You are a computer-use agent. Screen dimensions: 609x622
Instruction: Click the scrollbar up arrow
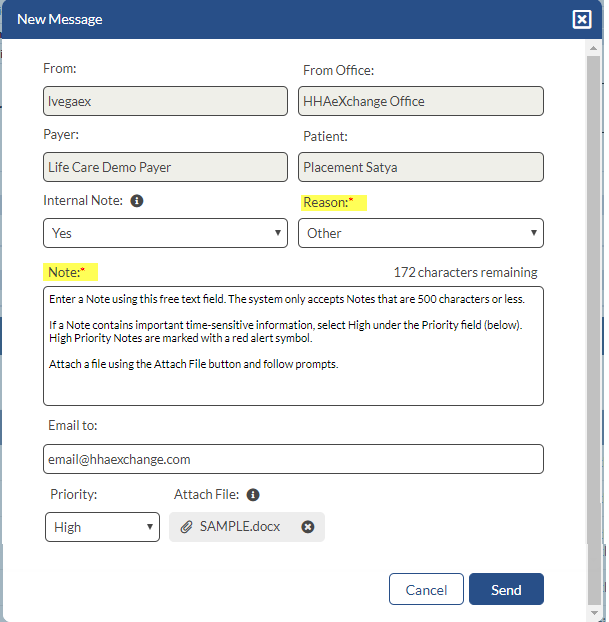tap(594, 48)
